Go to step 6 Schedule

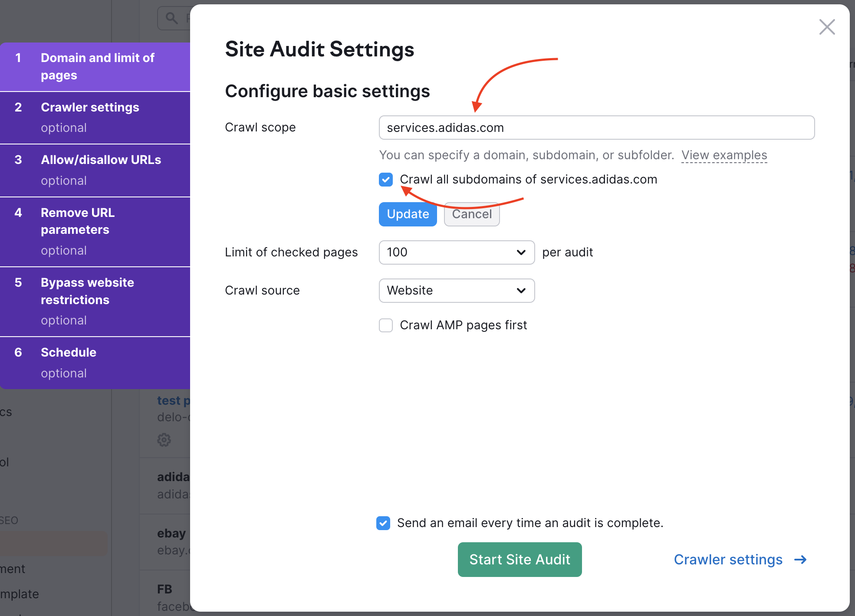tap(95, 363)
